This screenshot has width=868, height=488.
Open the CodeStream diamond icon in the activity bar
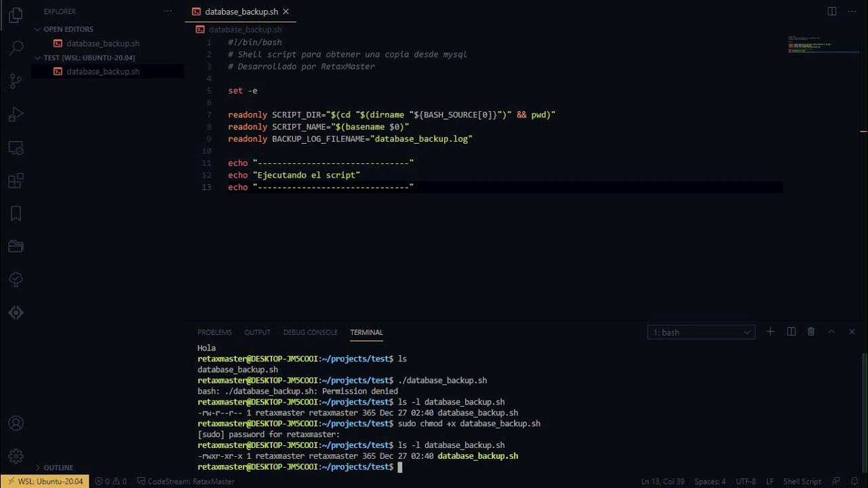[16, 312]
